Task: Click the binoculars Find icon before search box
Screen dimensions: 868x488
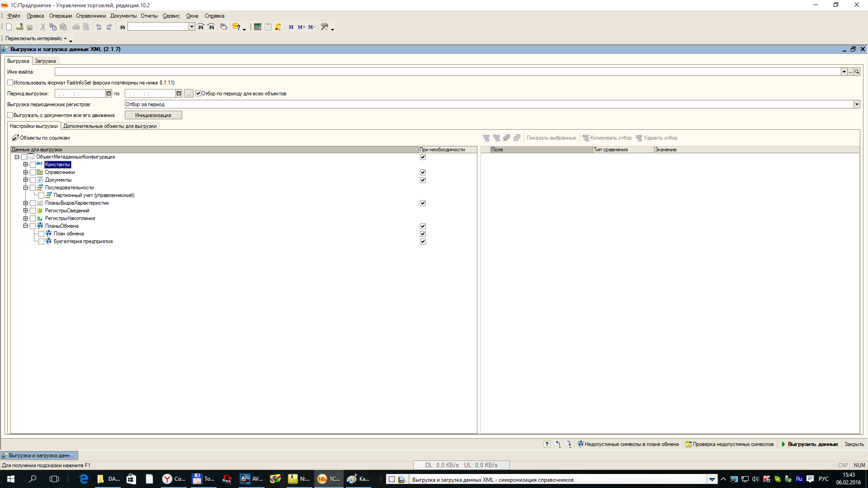Action: click(122, 27)
